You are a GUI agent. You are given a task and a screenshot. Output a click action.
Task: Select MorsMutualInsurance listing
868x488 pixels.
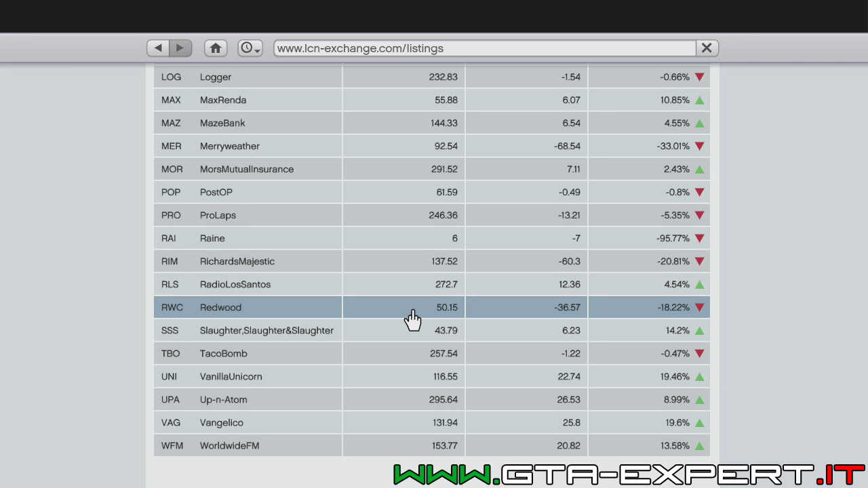[432, 169]
